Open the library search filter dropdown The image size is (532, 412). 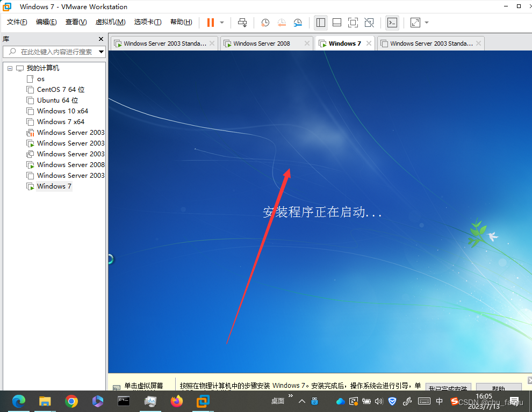(101, 52)
